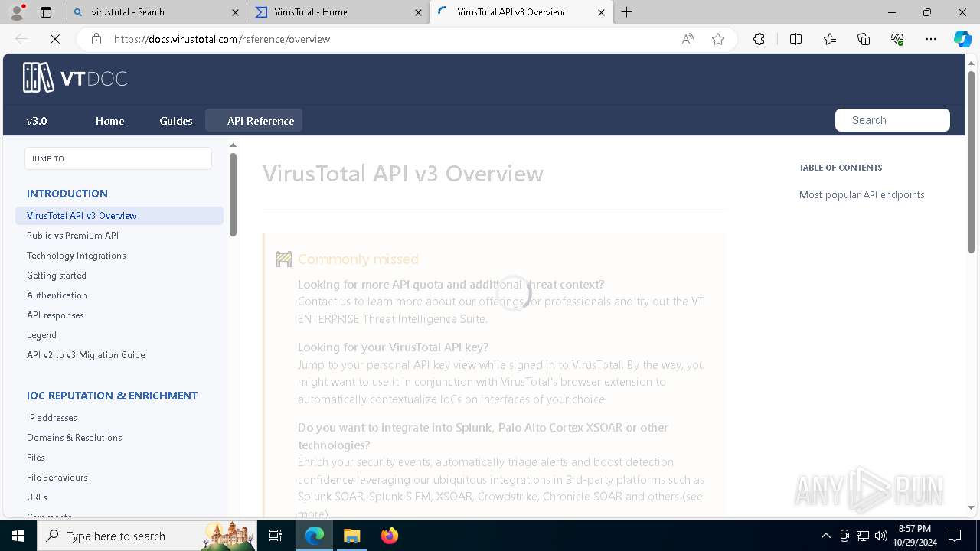Open the Files reference
The width and height of the screenshot is (980, 551).
tap(36, 458)
